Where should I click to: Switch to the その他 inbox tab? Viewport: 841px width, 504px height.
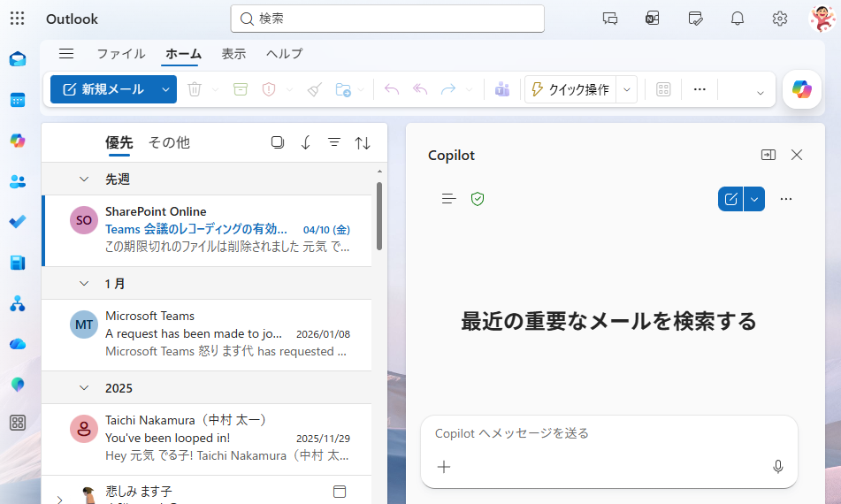[x=168, y=142]
